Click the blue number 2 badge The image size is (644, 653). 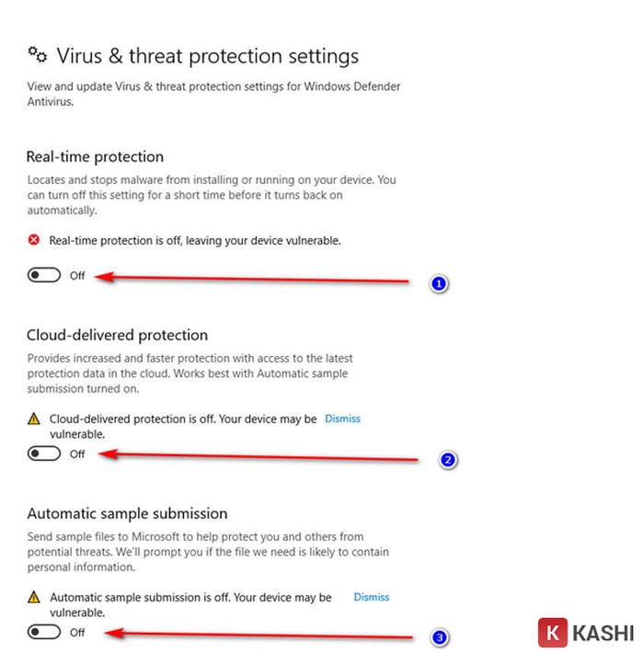(448, 460)
